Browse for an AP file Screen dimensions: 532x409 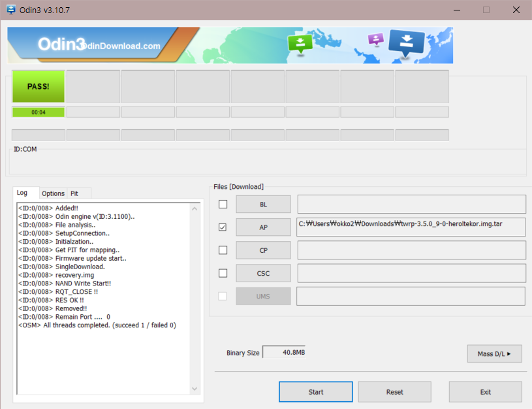point(263,227)
